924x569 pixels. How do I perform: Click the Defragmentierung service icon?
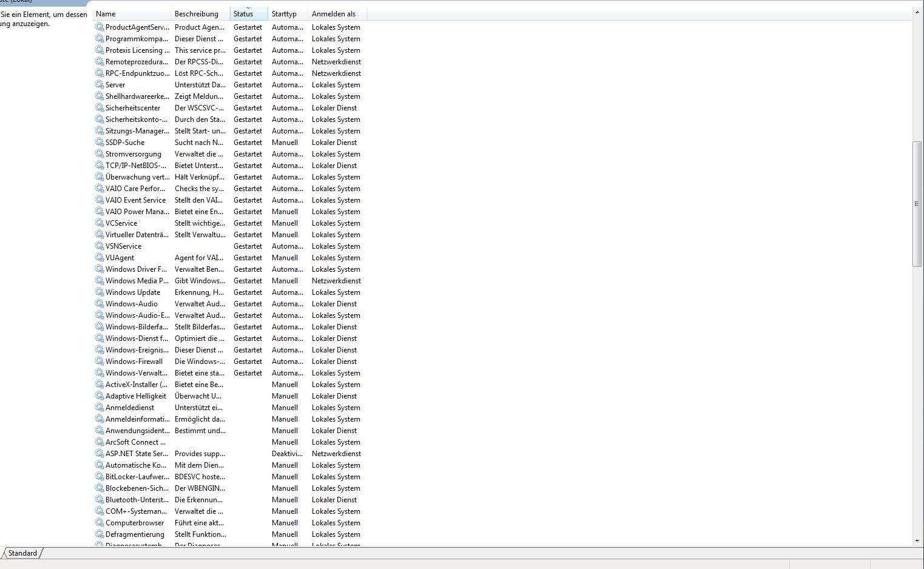(x=99, y=534)
